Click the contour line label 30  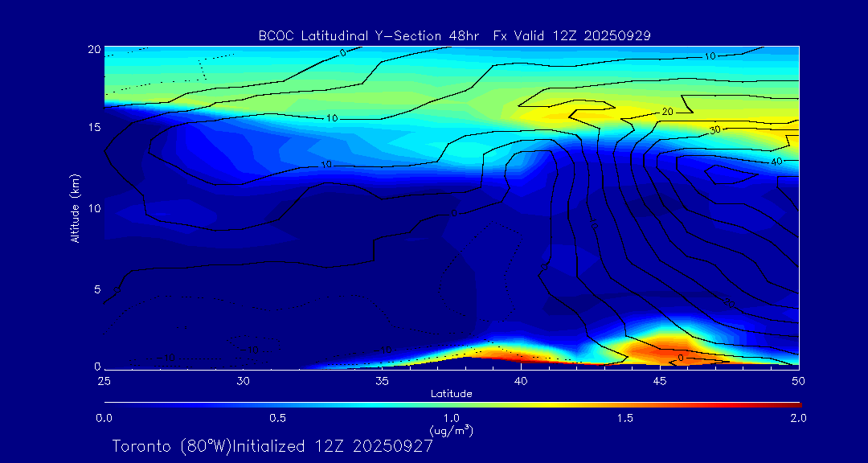[717, 129]
